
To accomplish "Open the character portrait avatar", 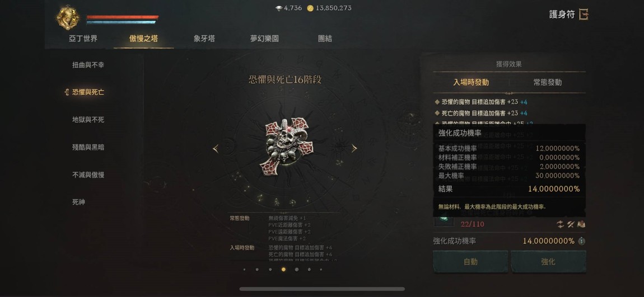I will click(x=68, y=18).
